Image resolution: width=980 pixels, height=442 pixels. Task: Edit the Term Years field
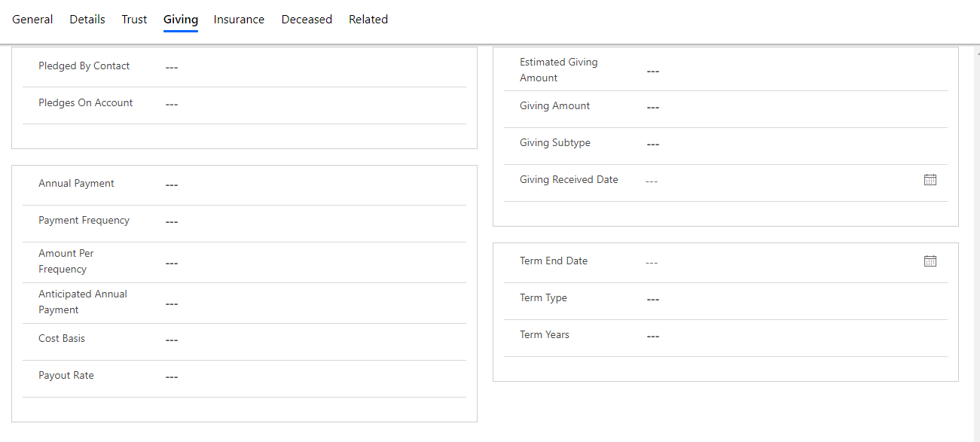[x=793, y=337]
